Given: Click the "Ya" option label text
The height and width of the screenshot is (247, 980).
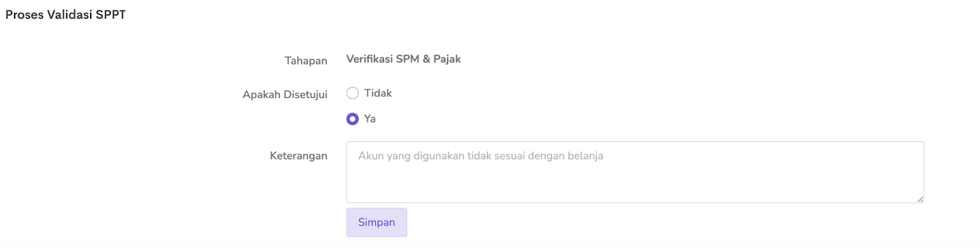Looking at the screenshot, I should [x=370, y=119].
